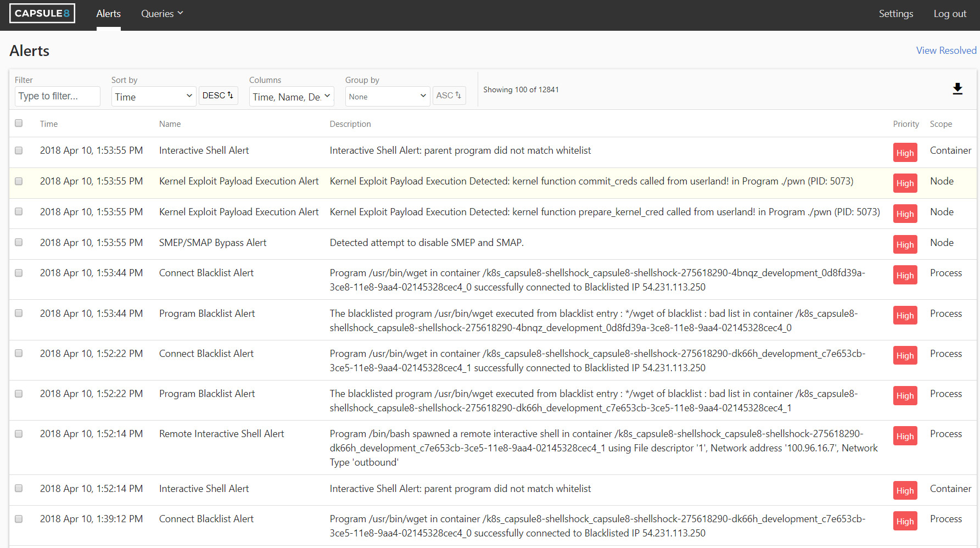980x548 pixels.
Task: Click the Capsule8 logo
Action: tap(42, 13)
